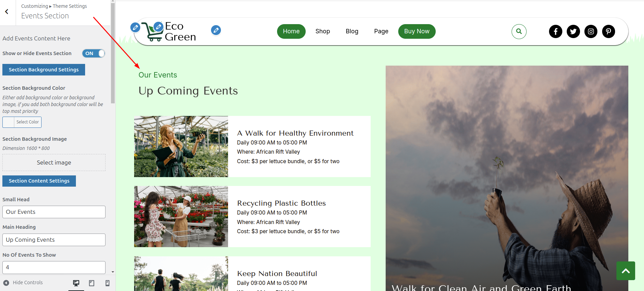Open the Recycling Plastic Bottles event title

pyautogui.click(x=281, y=203)
